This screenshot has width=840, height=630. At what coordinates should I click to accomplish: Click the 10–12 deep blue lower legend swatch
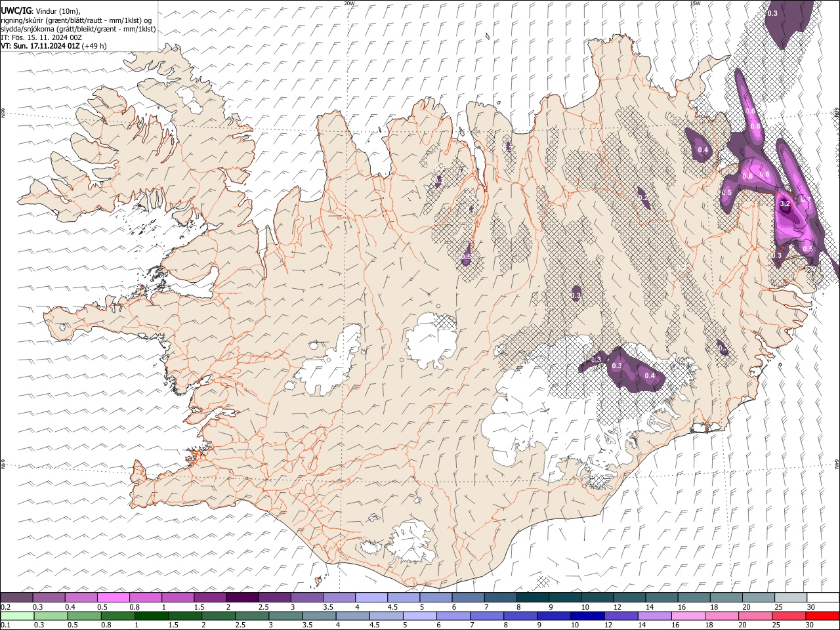click(587, 616)
